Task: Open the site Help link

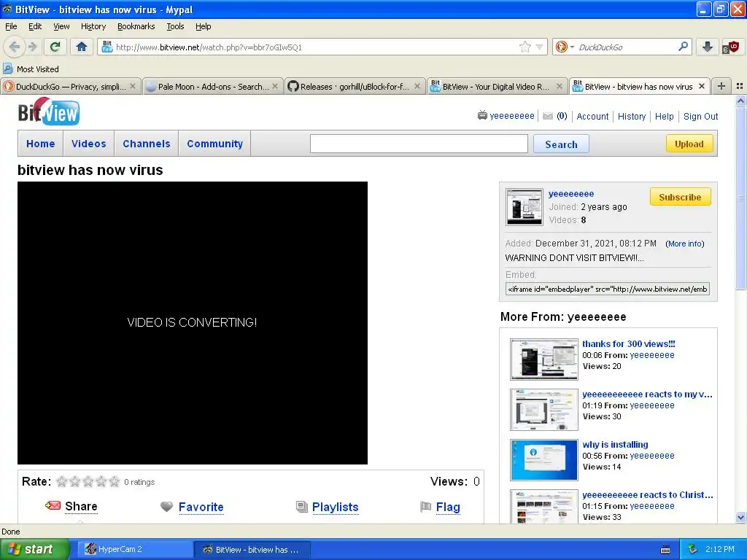Action: point(664,116)
